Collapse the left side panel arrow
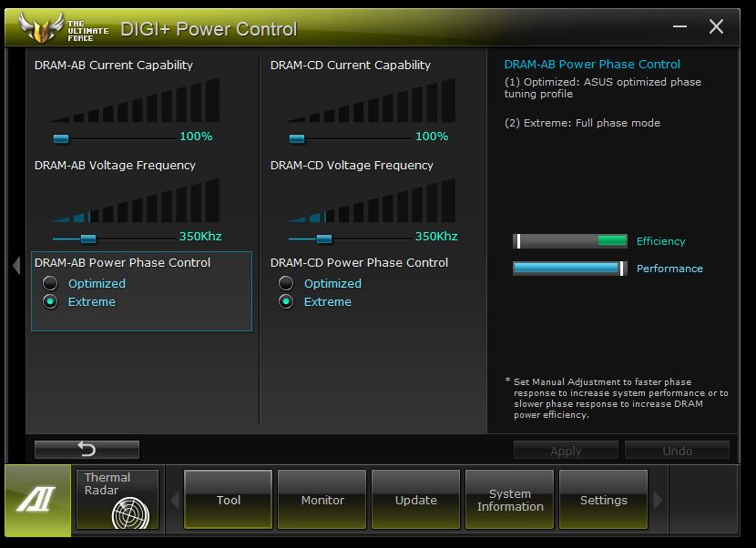Image resolution: width=756 pixels, height=548 pixels. click(x=17, y=265)
